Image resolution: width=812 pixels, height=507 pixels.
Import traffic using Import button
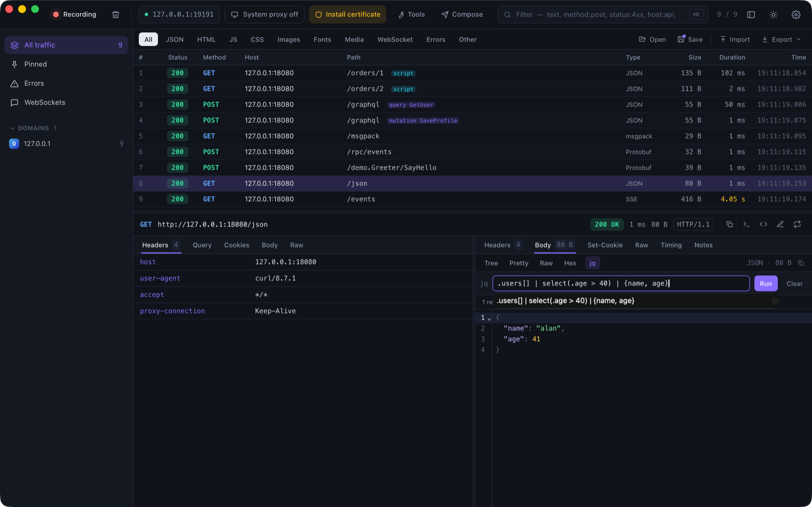pos(735,40)
